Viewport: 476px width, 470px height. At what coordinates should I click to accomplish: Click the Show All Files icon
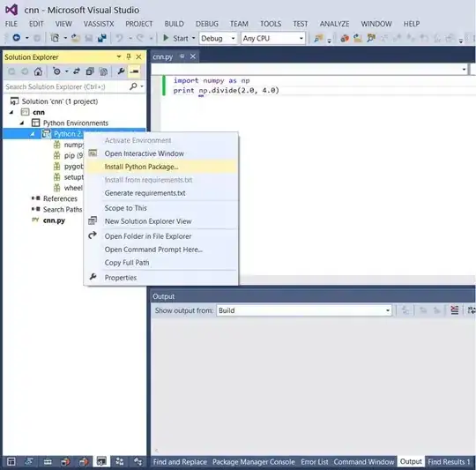(103, 71)
